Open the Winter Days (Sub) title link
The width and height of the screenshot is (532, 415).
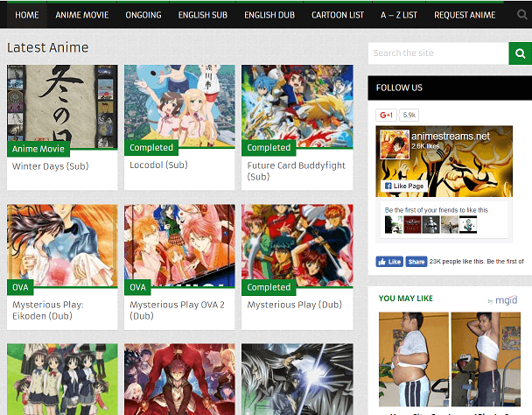[x=50, y=166]
